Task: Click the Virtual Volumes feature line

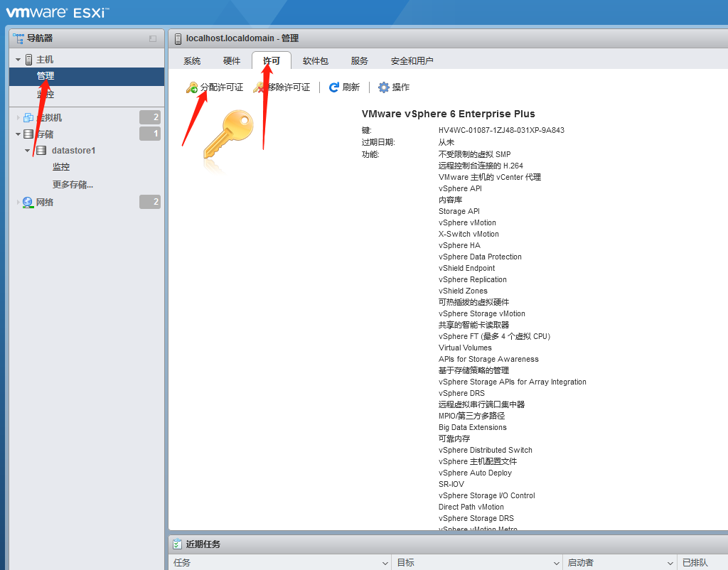Action: click(465, 348)
